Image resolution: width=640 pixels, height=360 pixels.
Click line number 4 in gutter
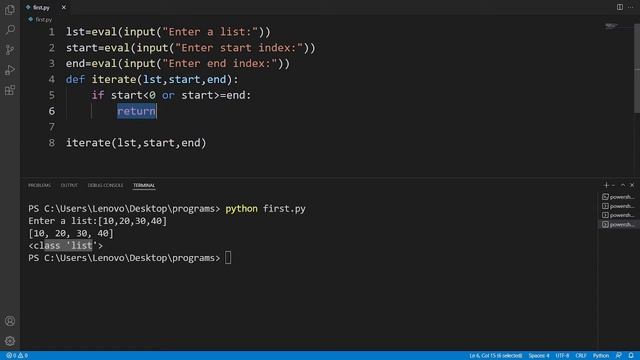coord(51,79)
